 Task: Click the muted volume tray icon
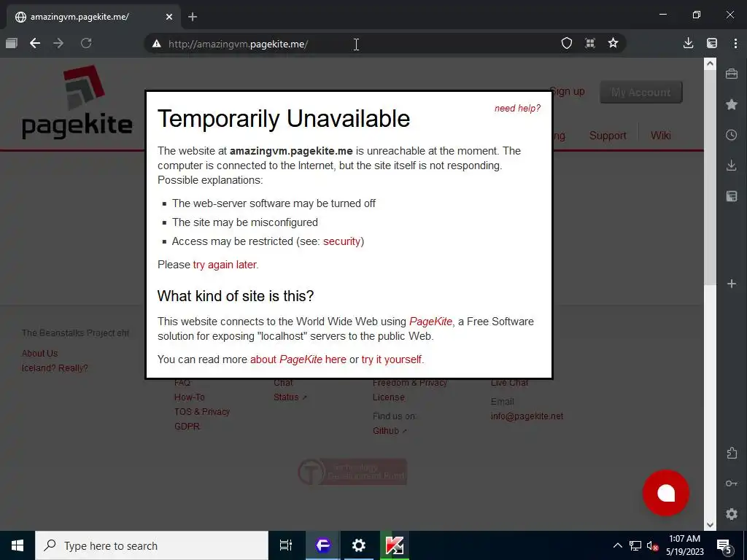pyautogui.click(x=652, y=545)
